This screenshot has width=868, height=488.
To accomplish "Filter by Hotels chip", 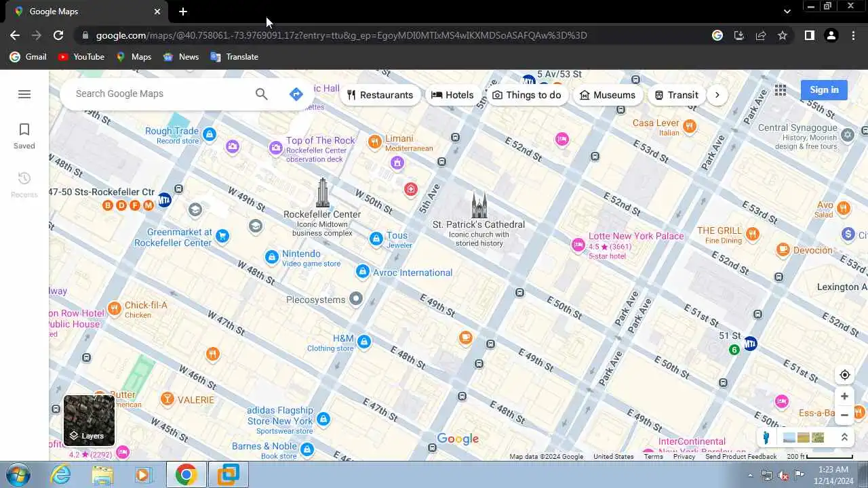I will (452, 95).
